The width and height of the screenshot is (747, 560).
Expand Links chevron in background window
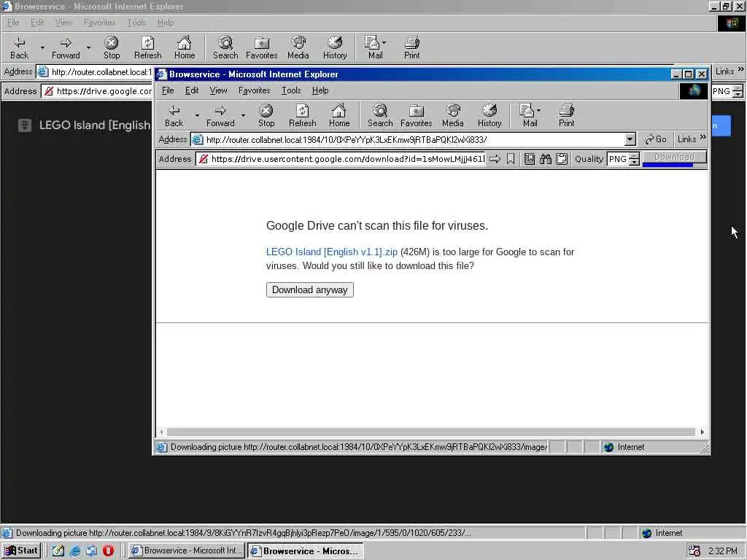point(740,69)
